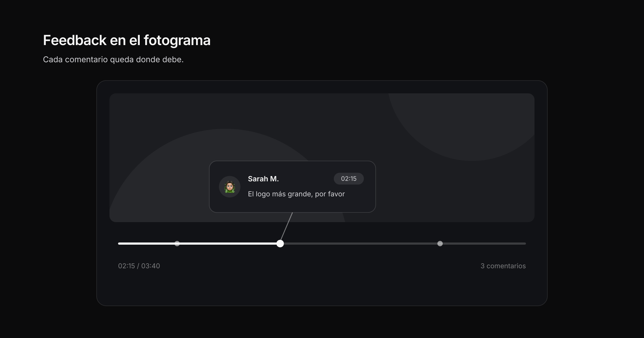The height and width of the screenshot is (338, 644).
Task: Jump to the last gray comment marker
Action: pyautogui.click(x=440, y=244)
